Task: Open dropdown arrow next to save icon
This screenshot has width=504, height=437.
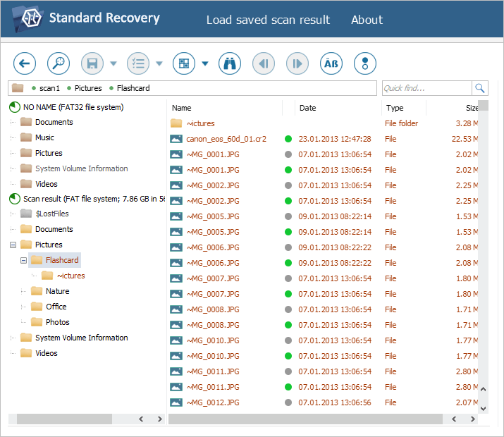Action: click(113, 64)
